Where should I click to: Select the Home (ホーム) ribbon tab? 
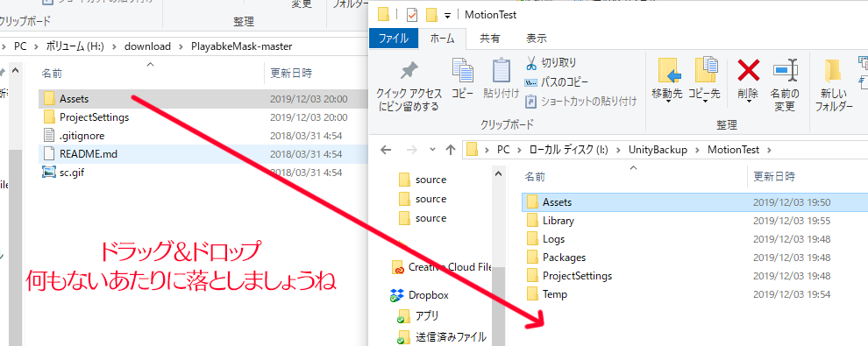tap(442, 39)
